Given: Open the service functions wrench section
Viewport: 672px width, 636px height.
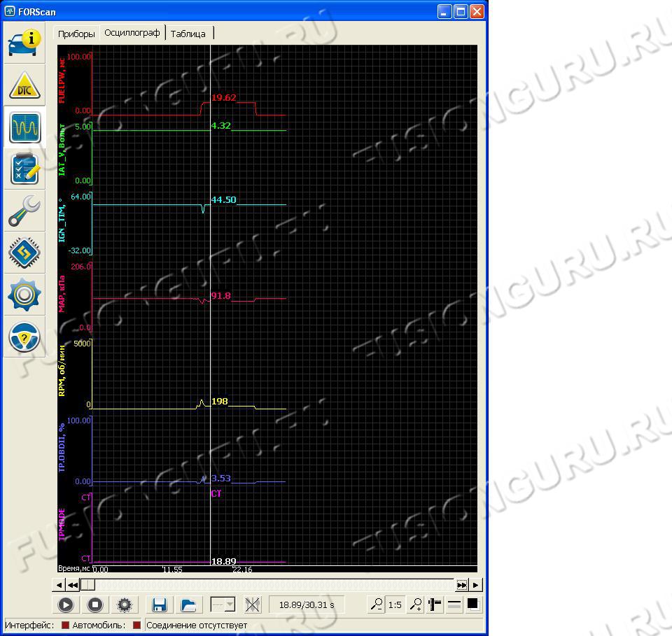Looking at the screenshot, I should click(x=24, y=211).
